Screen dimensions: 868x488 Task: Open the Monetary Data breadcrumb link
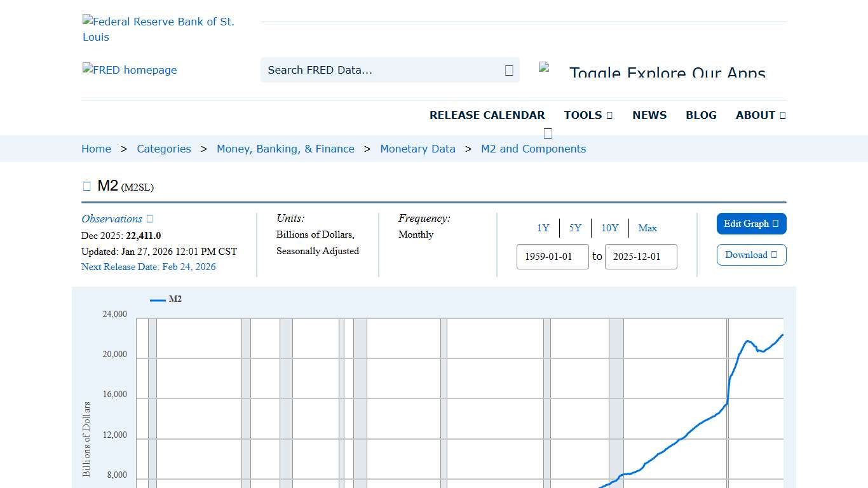point(417,149)
